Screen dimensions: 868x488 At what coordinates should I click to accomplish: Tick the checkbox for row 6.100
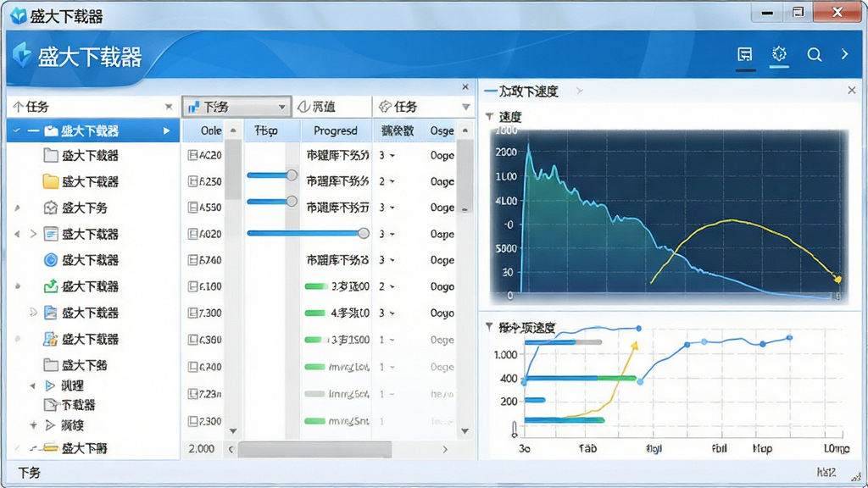pyautogui.click(x=192, y=286)
